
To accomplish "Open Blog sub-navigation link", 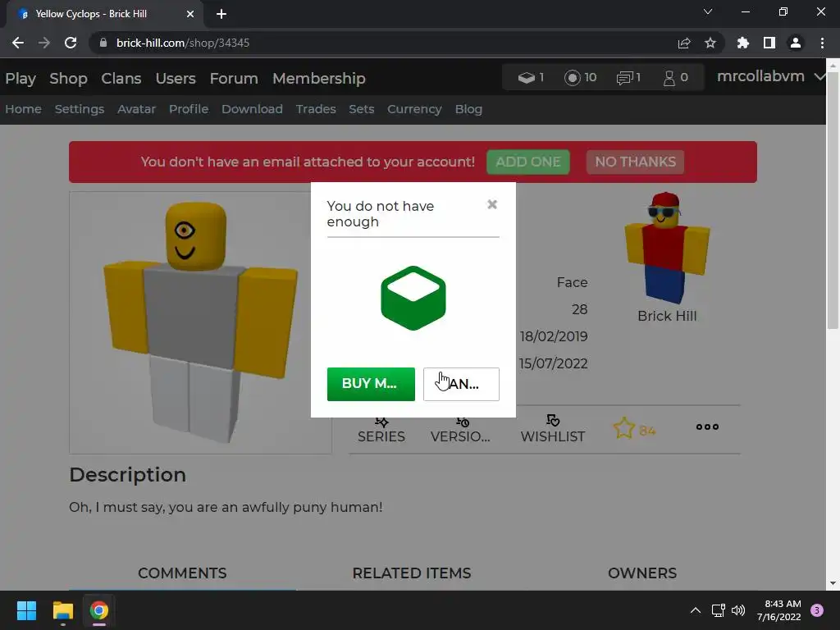I will click(468, 109).
